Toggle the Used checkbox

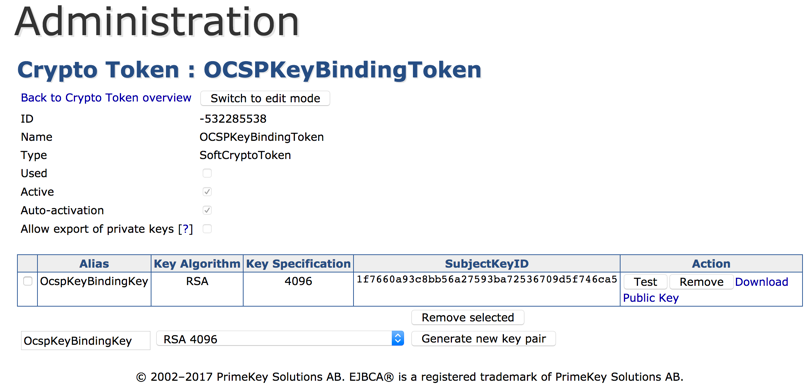pos(207,173)
